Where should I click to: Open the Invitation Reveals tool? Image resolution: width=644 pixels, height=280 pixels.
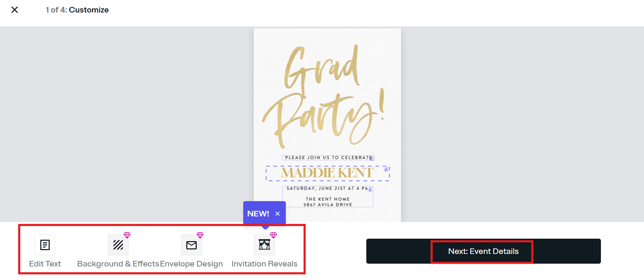(x=264, y=245)
